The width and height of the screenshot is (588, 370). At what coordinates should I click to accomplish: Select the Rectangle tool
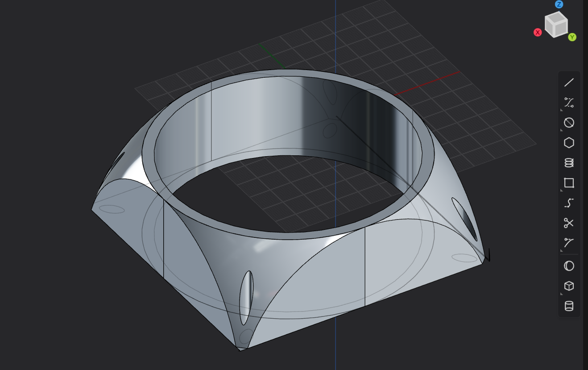point(569,183)
